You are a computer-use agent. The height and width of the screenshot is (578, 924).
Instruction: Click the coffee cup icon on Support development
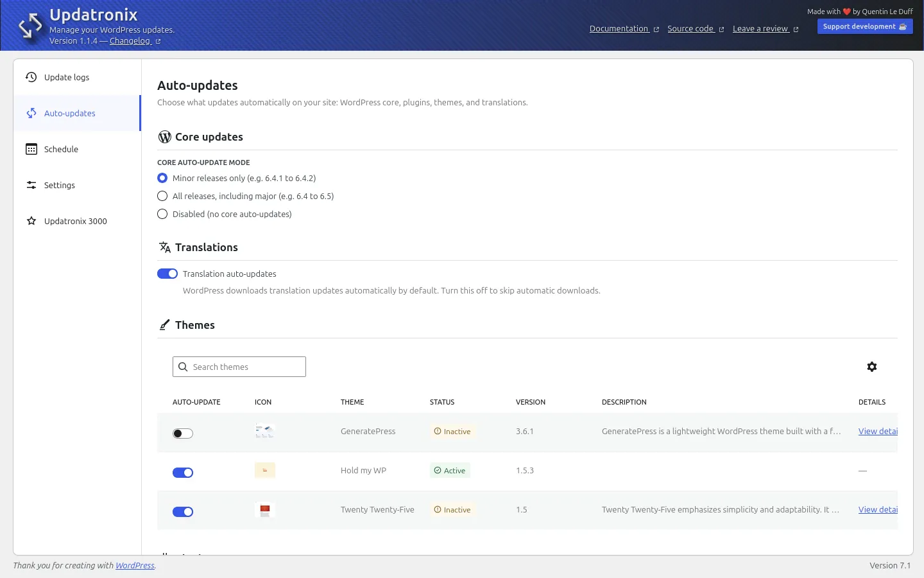click(x=903, y=27)
